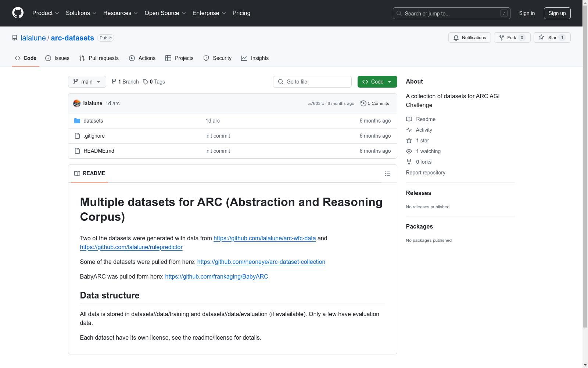This screenshot has height=368, width=588.
Task: Click the branch icon beside 1 Branch
Action: pos(114,82)
